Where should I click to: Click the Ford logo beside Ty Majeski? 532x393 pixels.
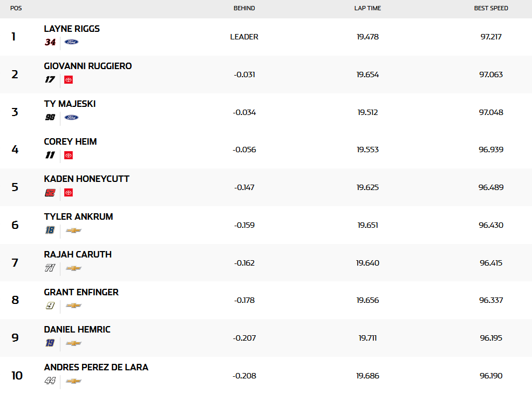71,117
